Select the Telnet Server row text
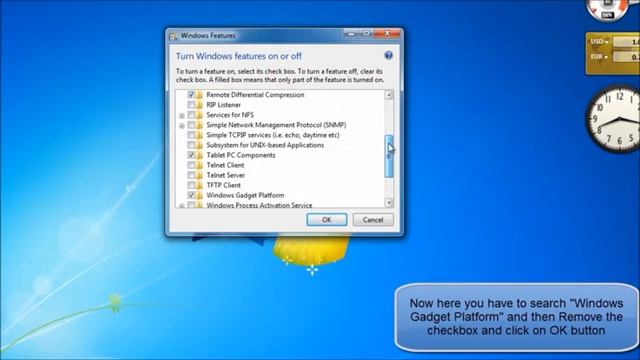Viewport: 640px width, 360px height. [x=226, y=175]
